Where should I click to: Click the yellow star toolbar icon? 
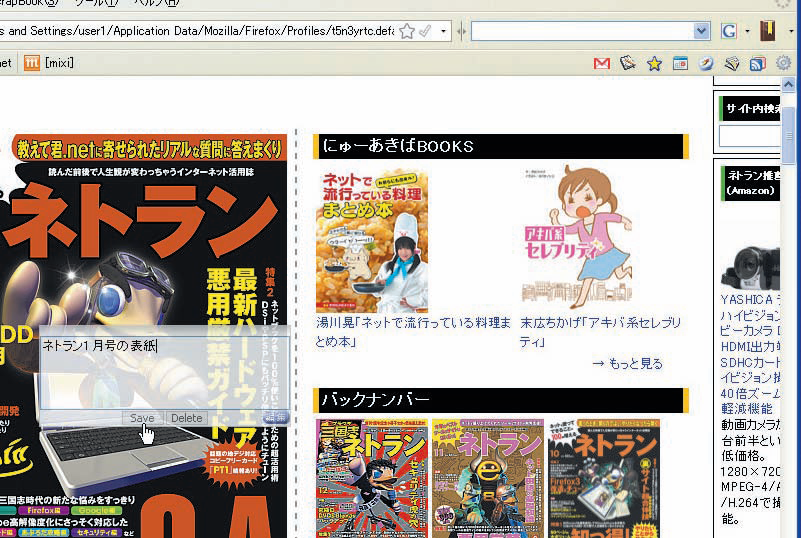click(x=654, y=64)
